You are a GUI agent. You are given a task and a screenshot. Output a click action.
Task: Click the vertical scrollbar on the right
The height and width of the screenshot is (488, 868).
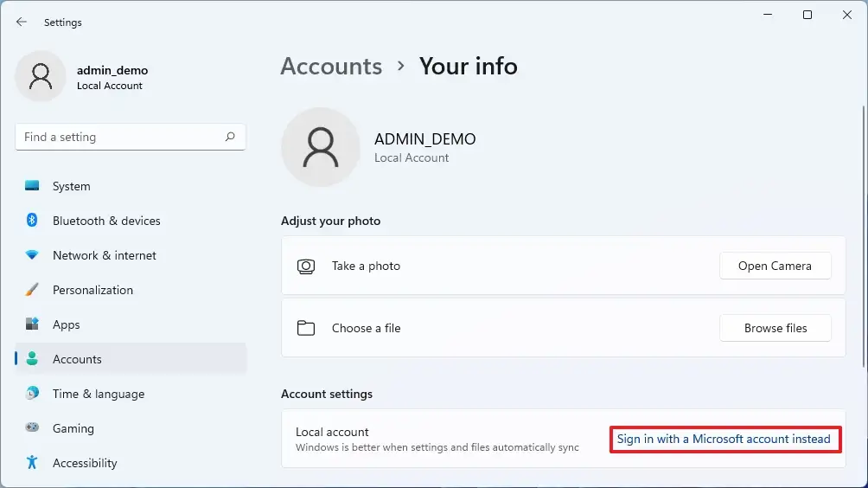(x=863, y=236)
